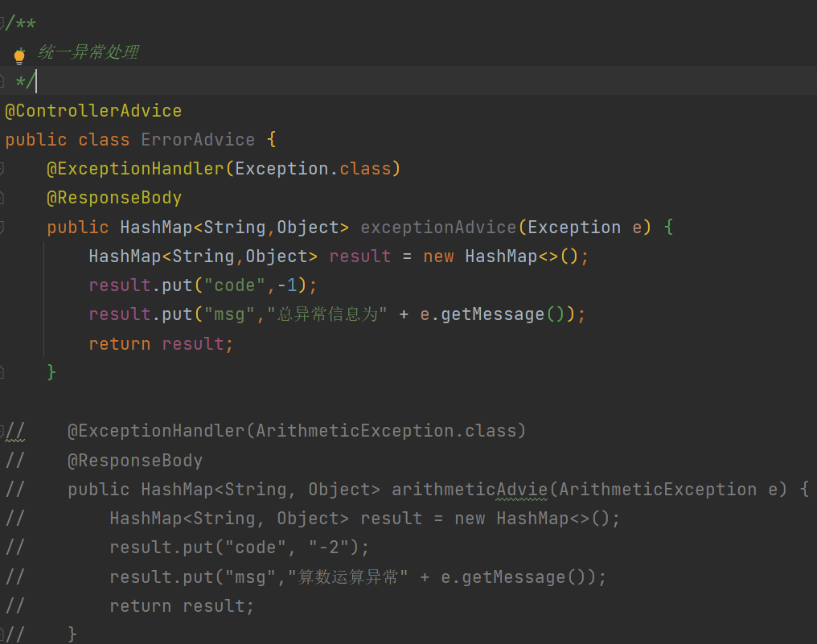Click the 统一异常处理 comment text

88,52
